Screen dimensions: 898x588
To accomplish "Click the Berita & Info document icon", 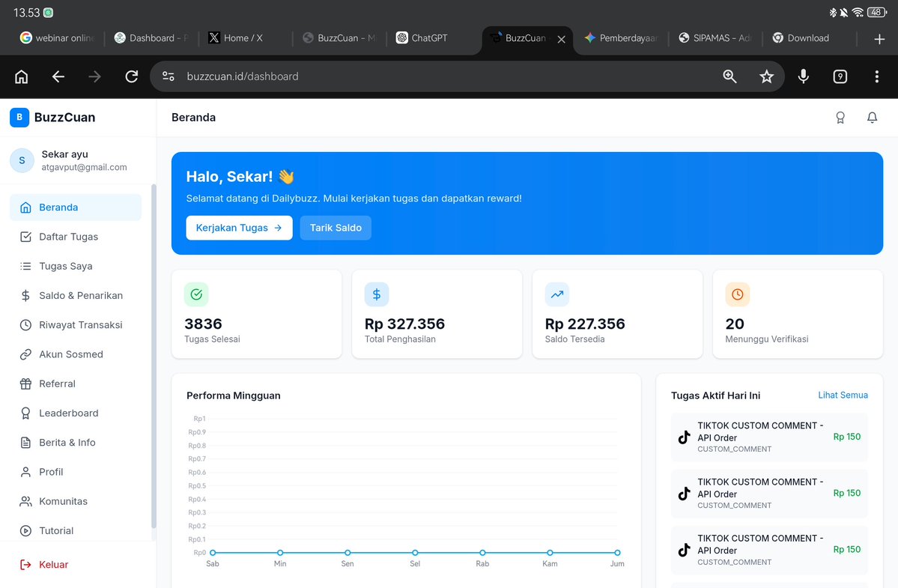I will (x=25, y=443).
